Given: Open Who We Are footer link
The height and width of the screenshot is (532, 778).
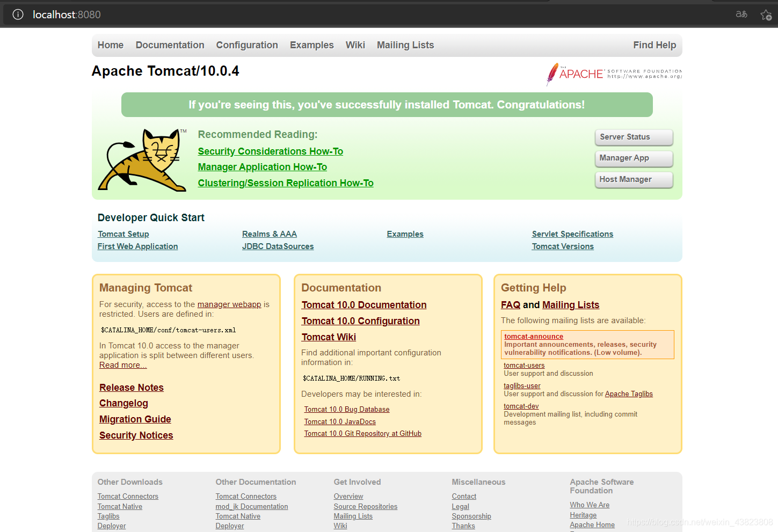Looking at the screenshot, I should pyautogui.click(x=590, y=505).
